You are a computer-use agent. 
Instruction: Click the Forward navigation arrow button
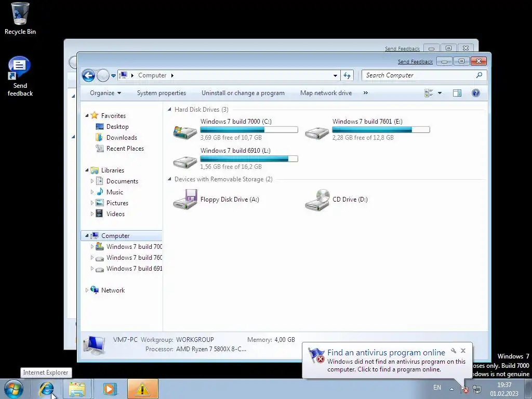click(103, 75)
